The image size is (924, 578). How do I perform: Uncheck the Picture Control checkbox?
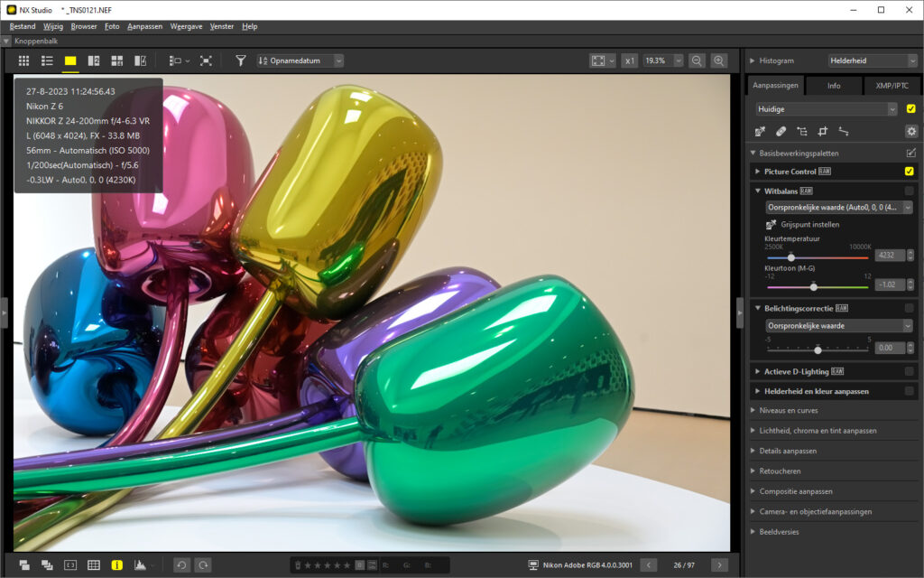tap(909, 171)
